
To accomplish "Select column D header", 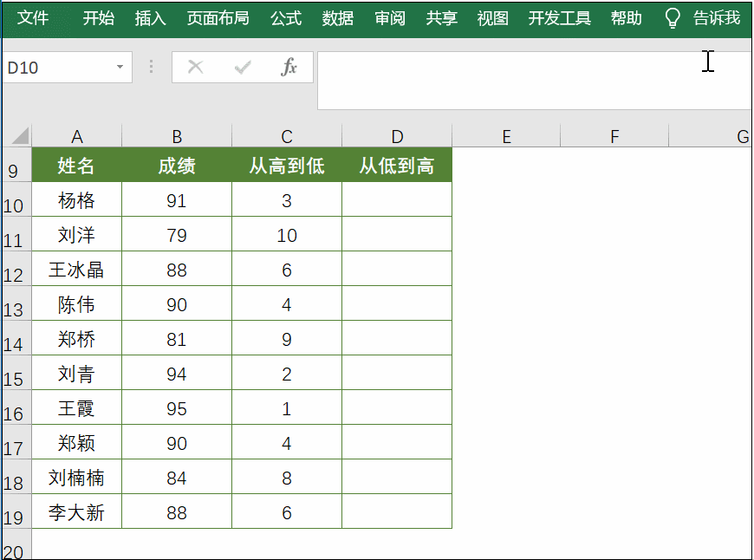I will [397, 136].
